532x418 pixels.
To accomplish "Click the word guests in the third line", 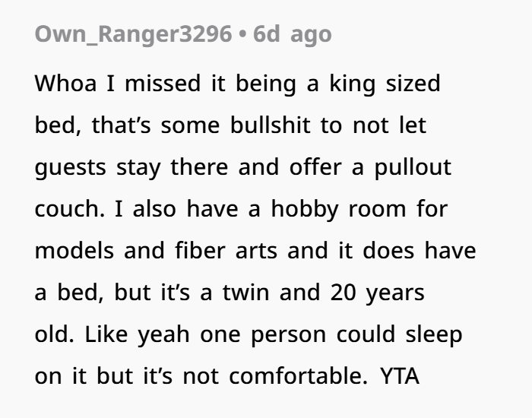I will [x=71, y=168].
